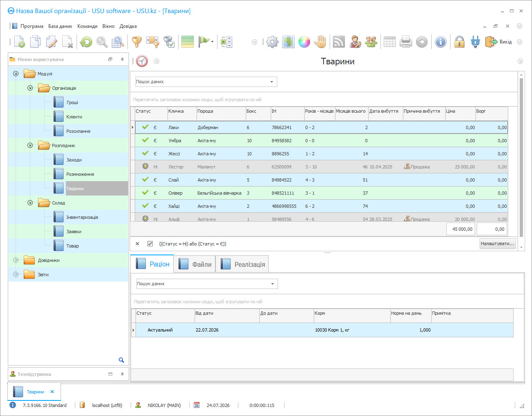Switch to the Реалізація tab
The height and width of the screenshot is (416, 532).
tap(243, 264)
